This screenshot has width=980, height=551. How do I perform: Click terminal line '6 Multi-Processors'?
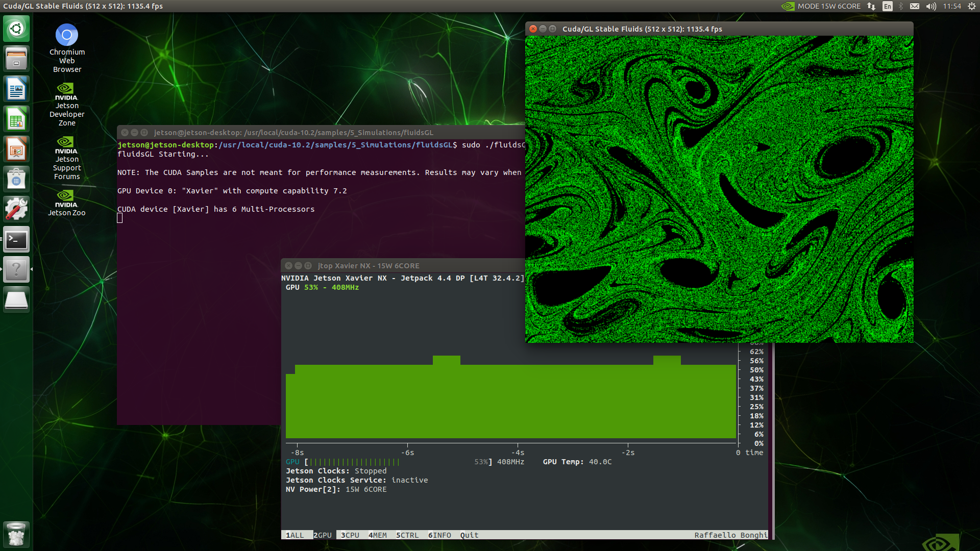click(x=216, y=209)
